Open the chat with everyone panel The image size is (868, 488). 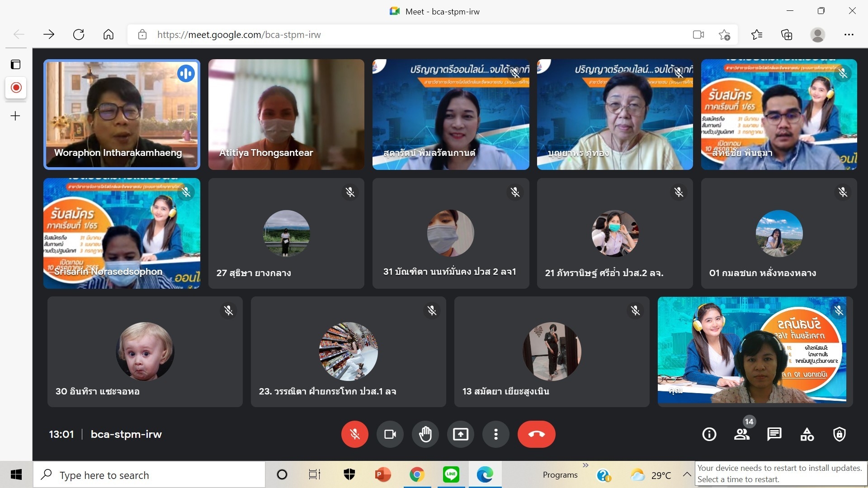click(x=774, y=434)
